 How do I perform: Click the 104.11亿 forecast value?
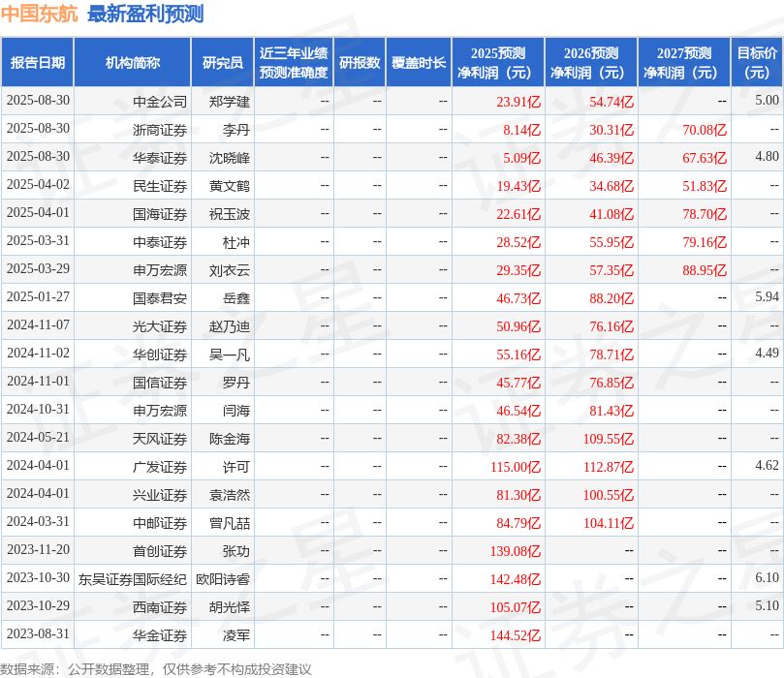(x=609, y=523)
